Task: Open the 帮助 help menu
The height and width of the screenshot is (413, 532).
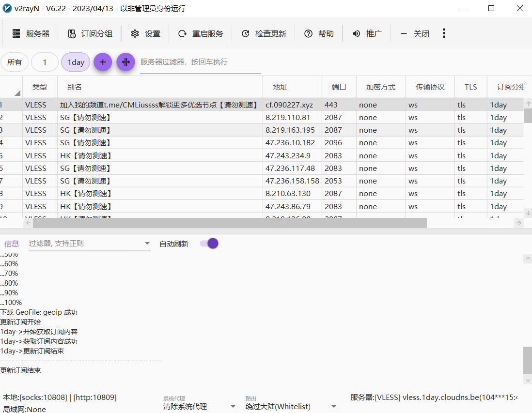Action: pyautogui.click(x=319, y=33)
